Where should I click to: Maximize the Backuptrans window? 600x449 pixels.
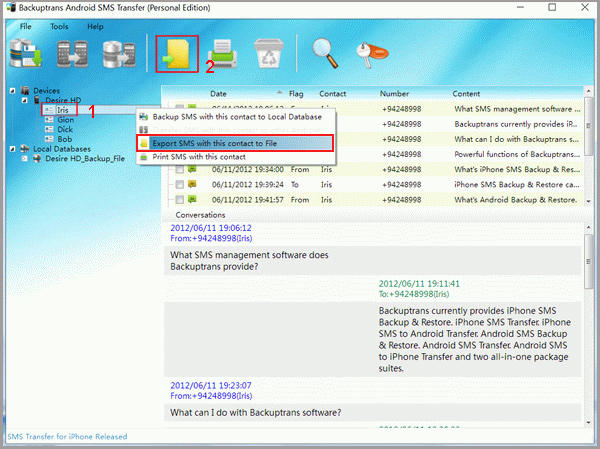pyautogui.click(x=552, y=7)
